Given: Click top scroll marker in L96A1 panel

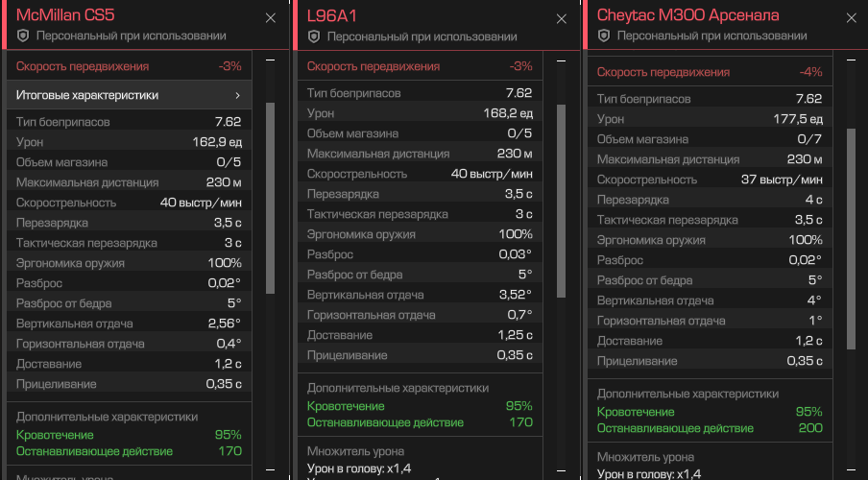Looking at the screenshot, I should 562,60.
